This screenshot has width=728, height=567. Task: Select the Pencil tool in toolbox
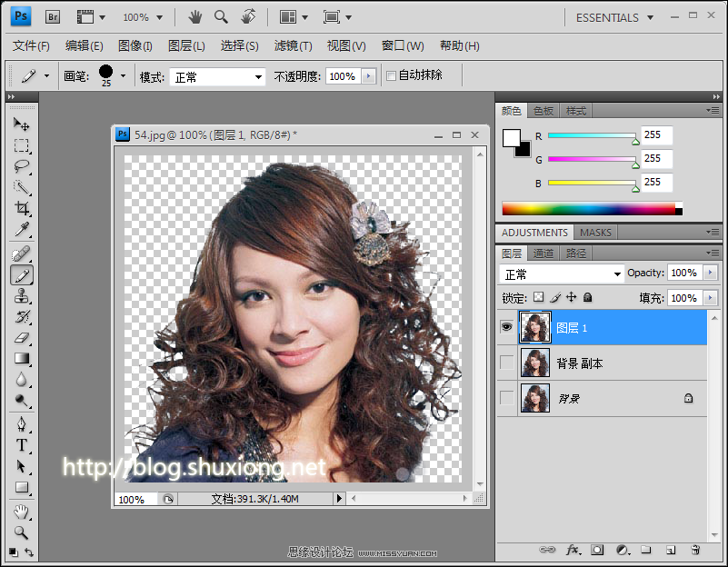click(x=21, y=275)
